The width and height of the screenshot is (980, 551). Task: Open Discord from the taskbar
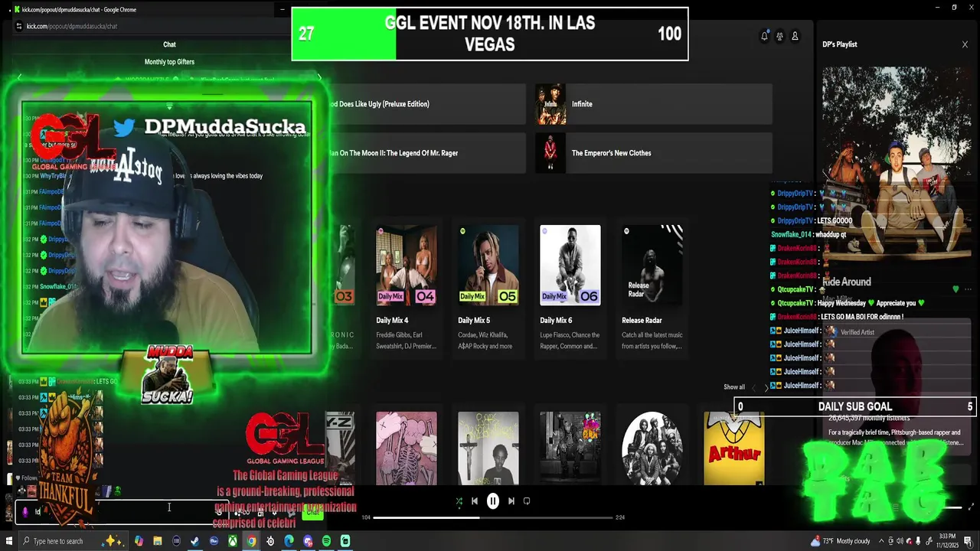pos(308,541)
